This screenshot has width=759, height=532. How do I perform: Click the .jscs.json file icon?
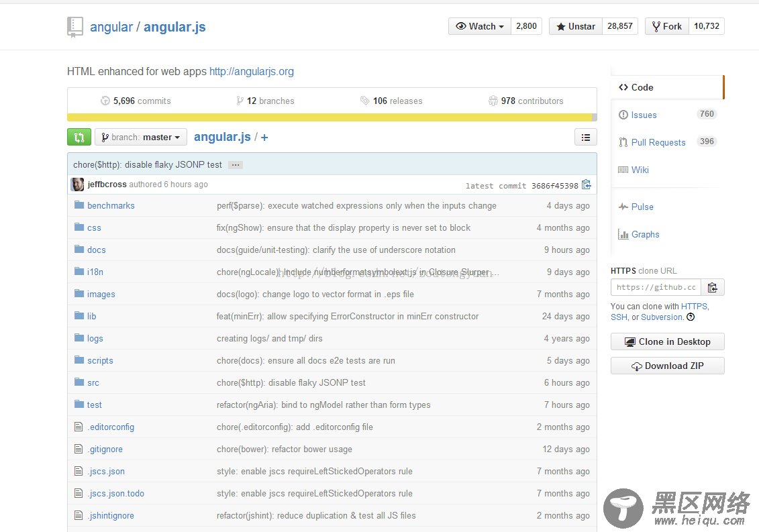click(x=79, y=470)
